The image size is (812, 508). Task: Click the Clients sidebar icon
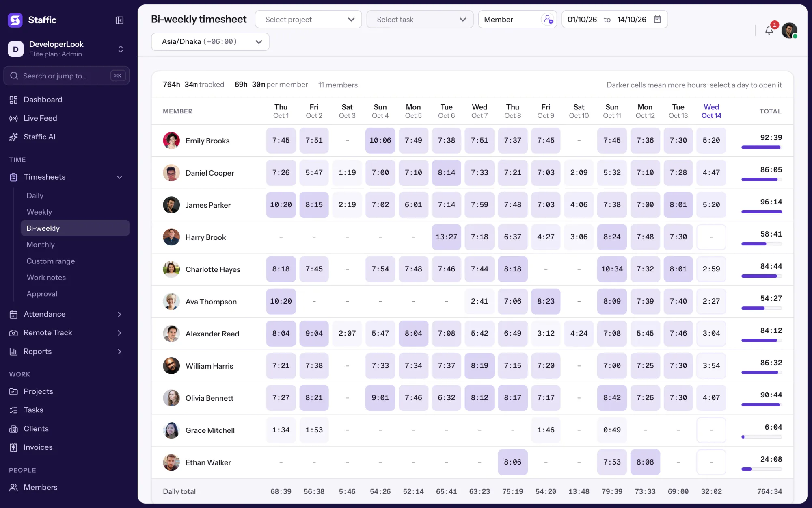(14, 429)
